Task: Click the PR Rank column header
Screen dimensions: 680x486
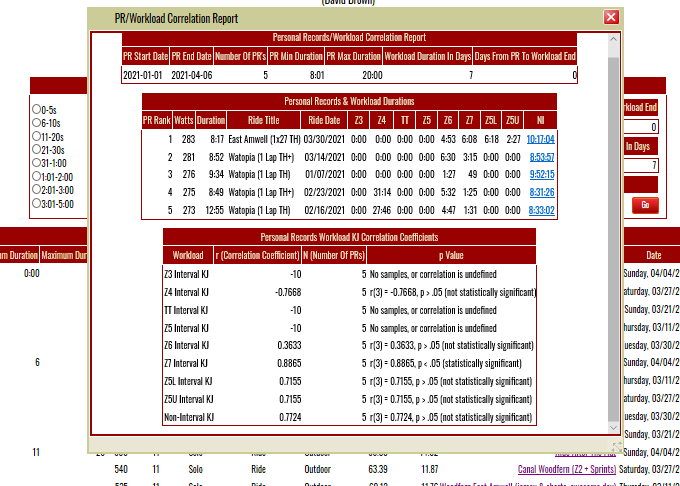Action: click(157, 120)
